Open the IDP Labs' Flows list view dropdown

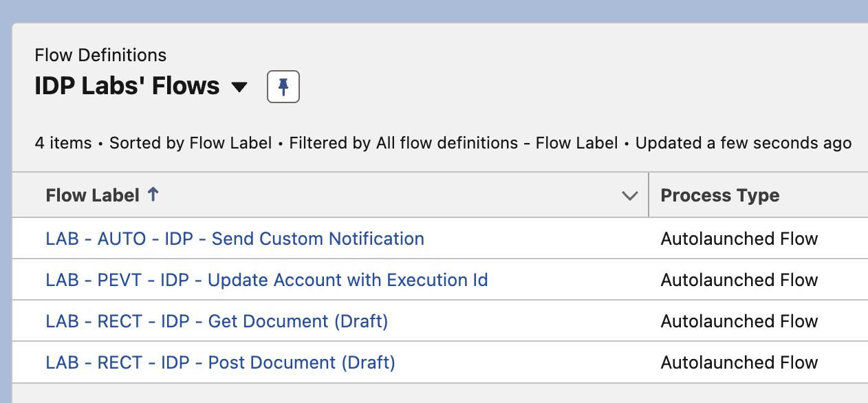tap(239, 87)
